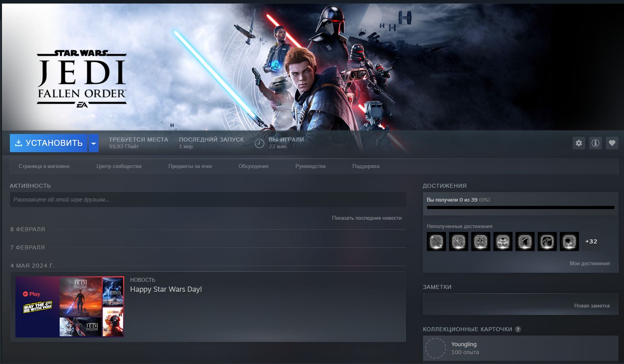Open the shattered glass achievement icon
This screenshot has width=624, height=364.
point(459,241)
